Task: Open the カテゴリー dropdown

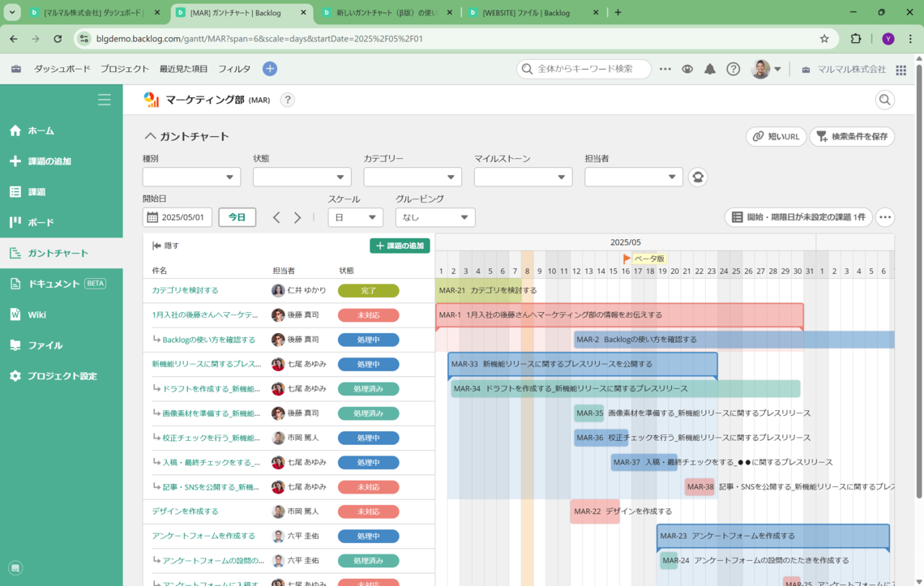Action: (x=413, y=177)
